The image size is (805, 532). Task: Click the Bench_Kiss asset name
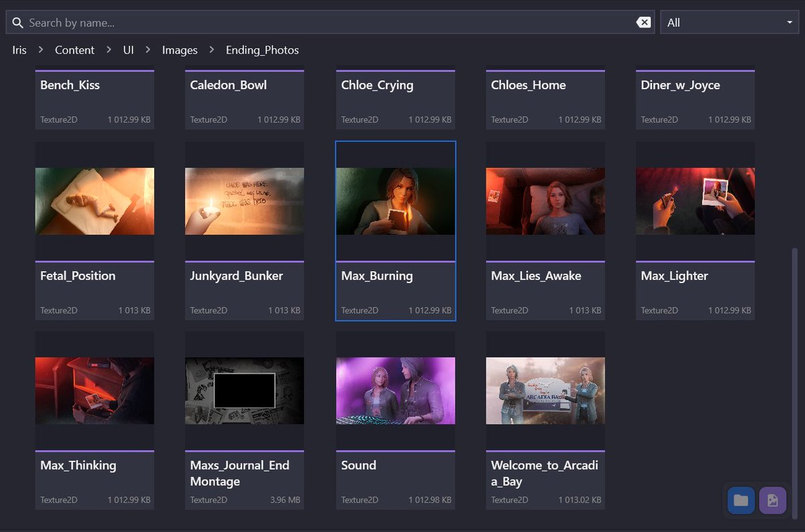point(70,85)
